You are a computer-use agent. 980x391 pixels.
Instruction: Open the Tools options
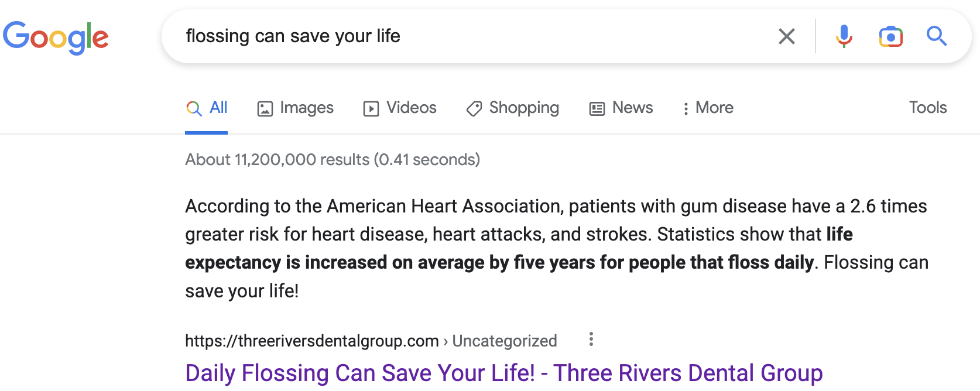[x=928, y=108]
